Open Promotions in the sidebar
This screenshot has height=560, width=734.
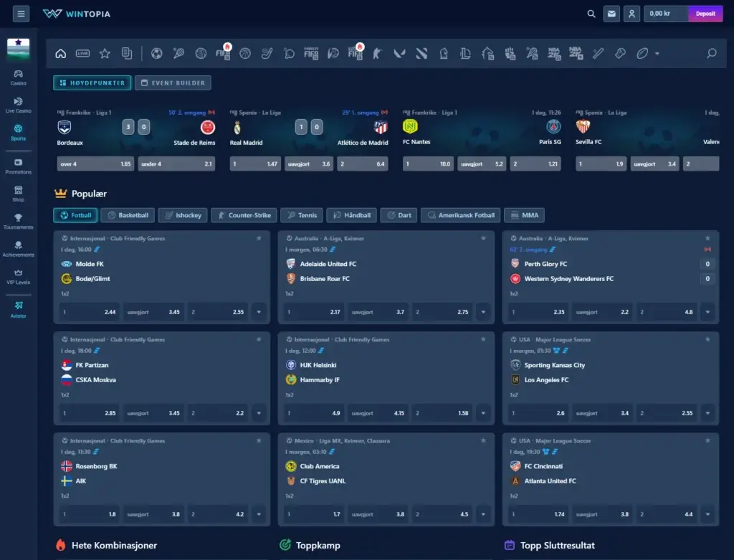[18, 166]
